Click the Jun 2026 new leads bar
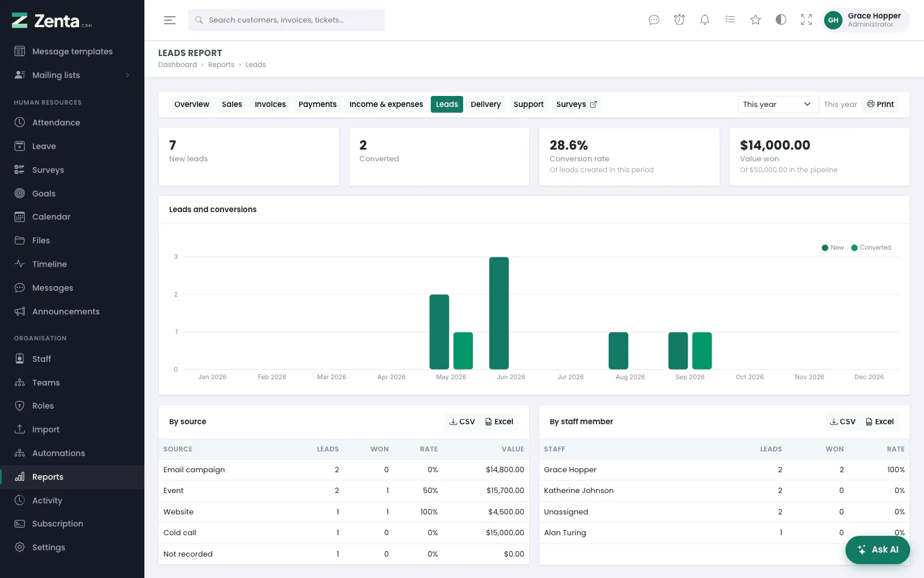Screen dimensions: 924x578 click(x=499, y=313)
